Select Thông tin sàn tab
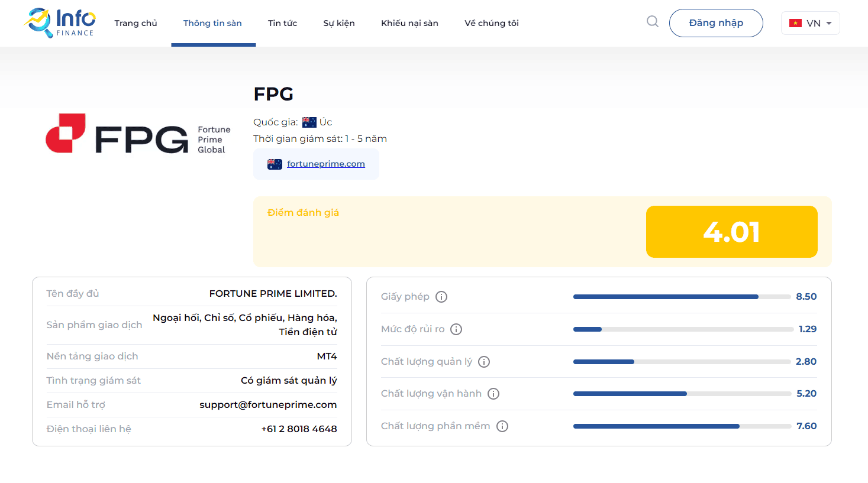 tap(212, 23)
